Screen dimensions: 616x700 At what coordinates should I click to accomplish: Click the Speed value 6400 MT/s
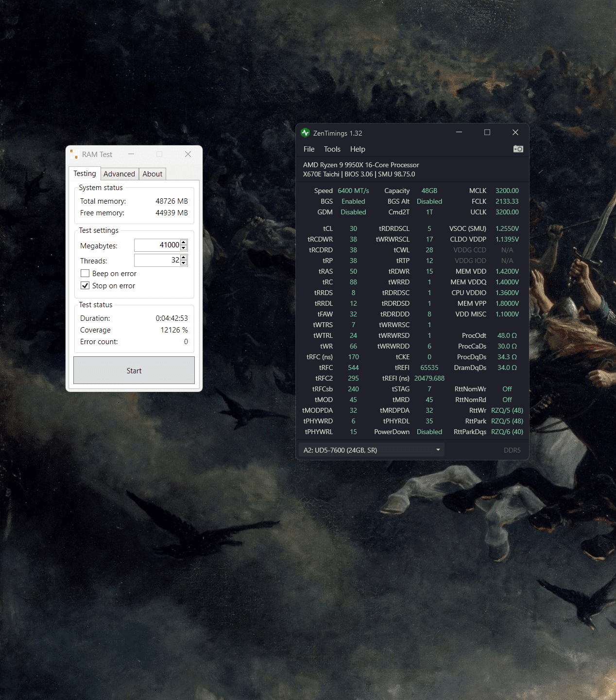click(353, 191)
